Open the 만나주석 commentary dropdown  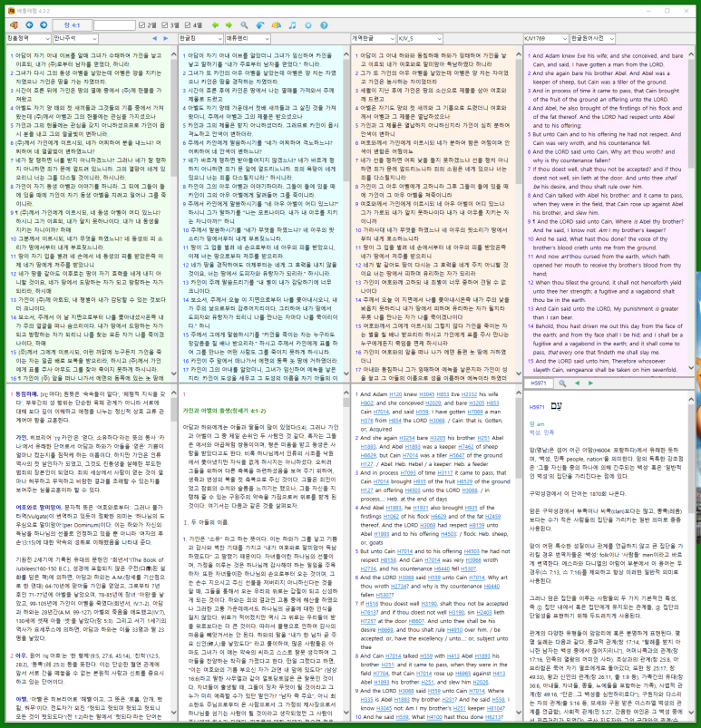coord(75,39)
